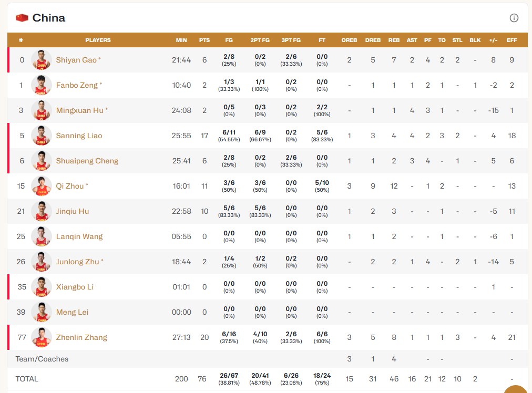The height and width of the screenshot is (393, 532).
Task: Click the PF column header
Action: (428, 40)
